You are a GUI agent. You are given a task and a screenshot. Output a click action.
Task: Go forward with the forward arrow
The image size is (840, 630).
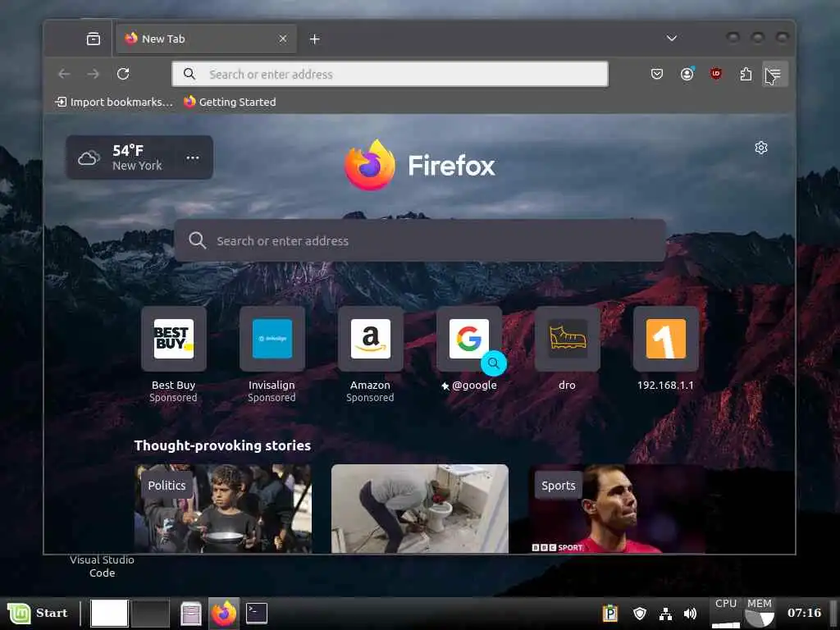pyautogui.click(x=94, y=74)
